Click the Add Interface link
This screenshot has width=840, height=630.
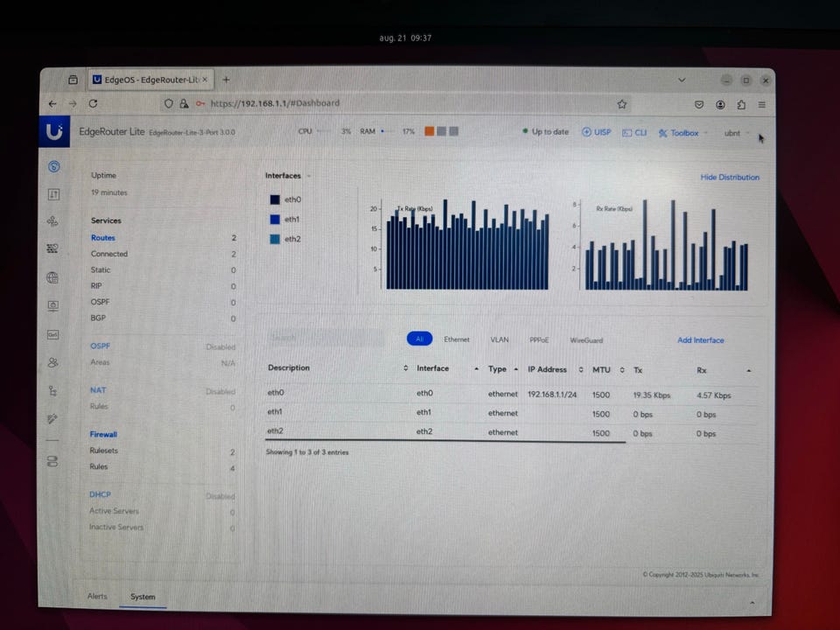click(x=700, y=339)
